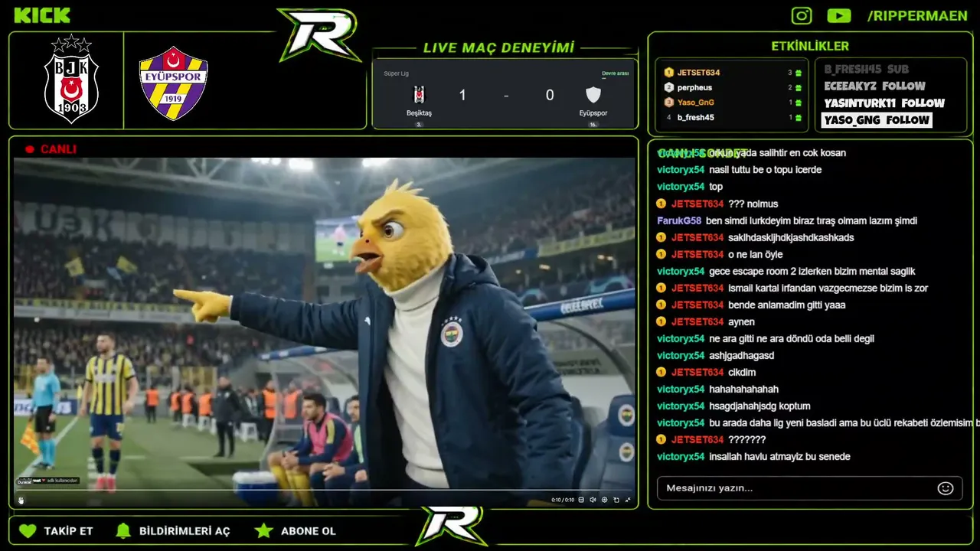
Task: Click the red CANLI live indicator
Action: point(51,149)
